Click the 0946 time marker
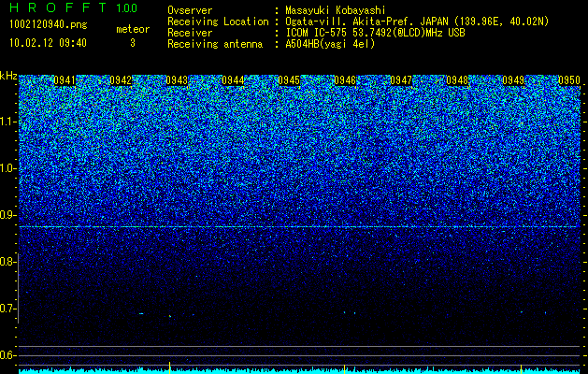Screen dimensions: 588x374 click(x=345, y=80)
